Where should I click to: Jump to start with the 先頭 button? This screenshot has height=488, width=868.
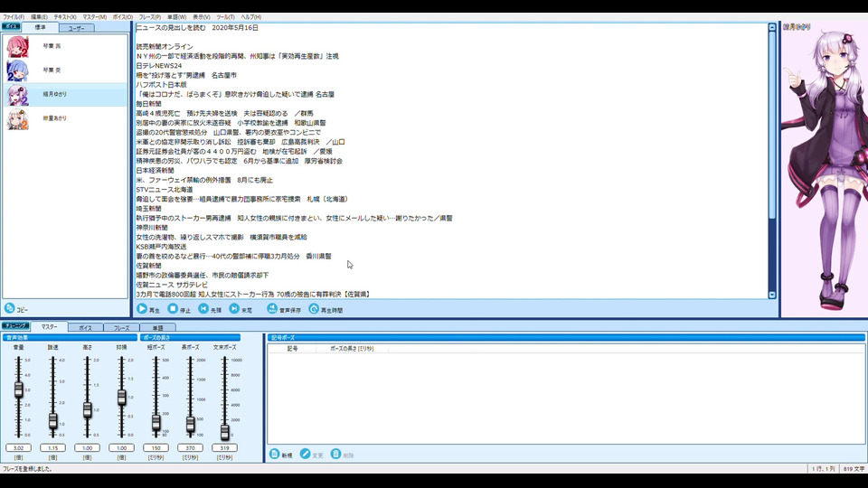210,309
